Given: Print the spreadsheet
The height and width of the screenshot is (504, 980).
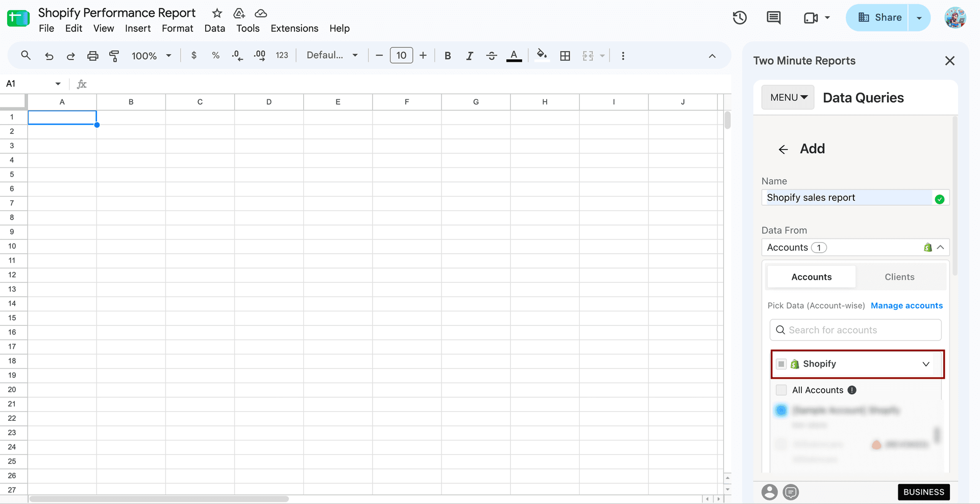Looking at the screenshot, I should [92, 56].
